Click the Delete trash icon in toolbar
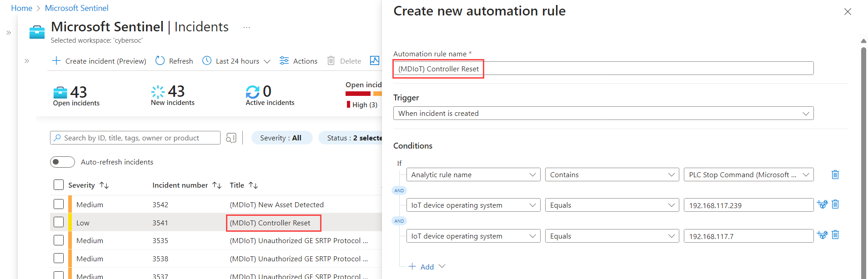The width and height of the screenshot is (868, 279). (x=331, y=60)
